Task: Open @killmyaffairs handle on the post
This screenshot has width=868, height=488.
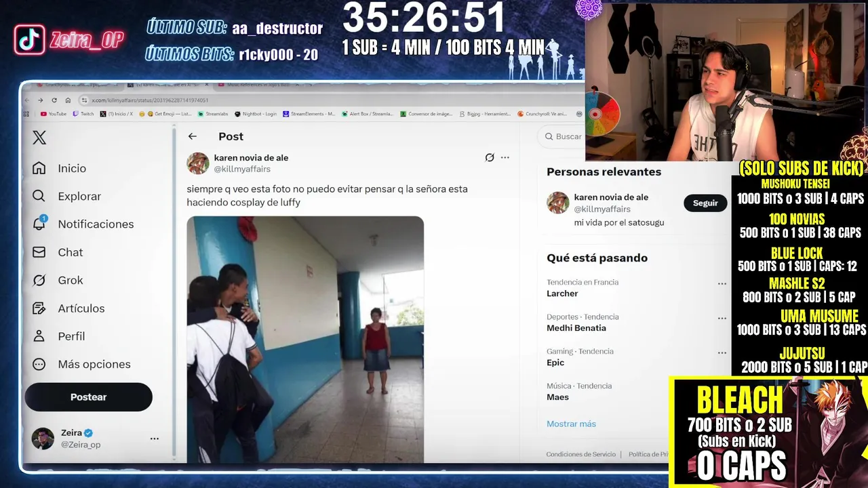Action: [x=242, y=169]
